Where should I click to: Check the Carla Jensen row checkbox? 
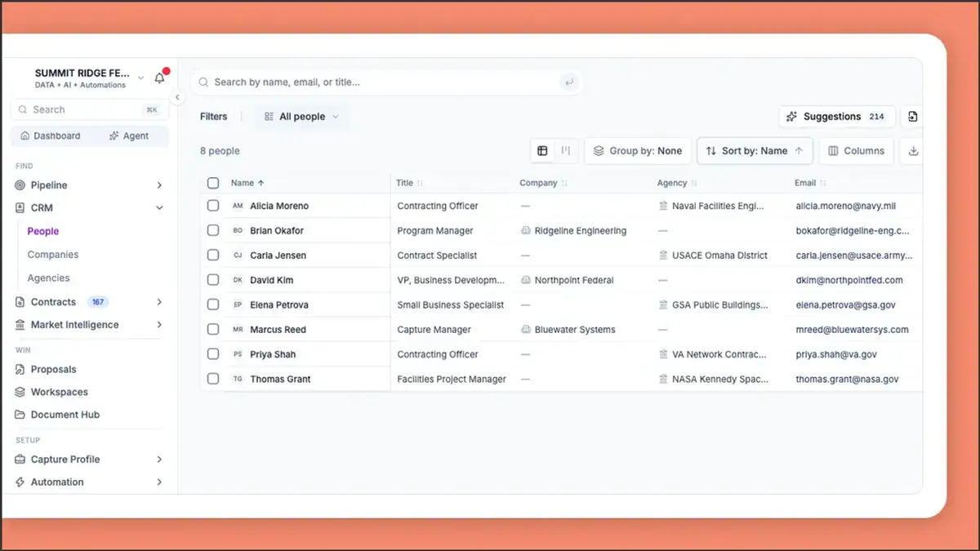[x=213, y=255]
